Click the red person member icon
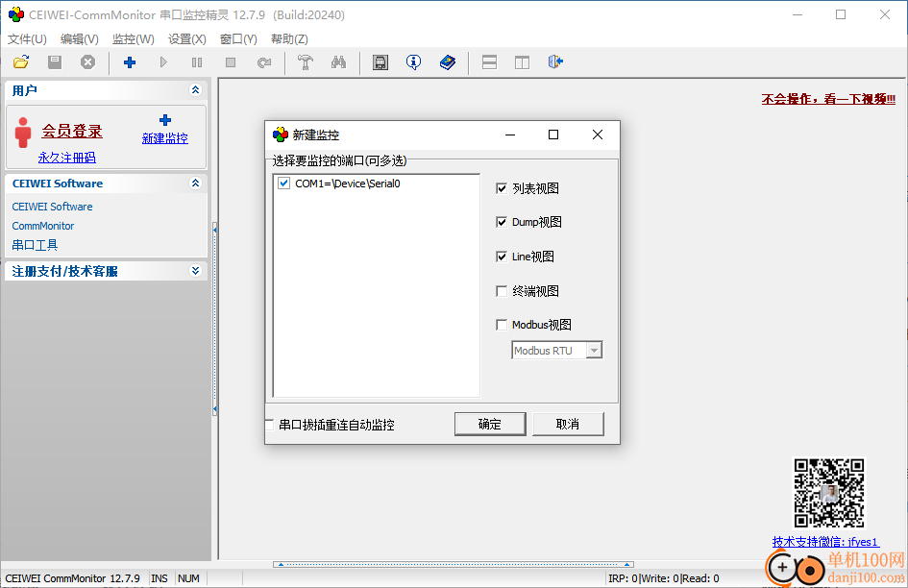Image resolution: width=908 pixels, height=588 pixels. point(23,132)
